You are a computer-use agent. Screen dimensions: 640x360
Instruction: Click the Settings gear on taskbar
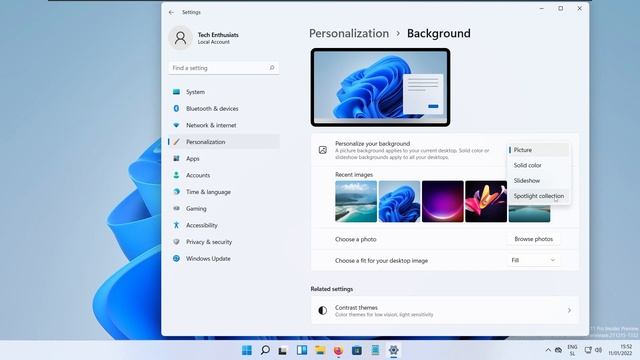[393, 350]
